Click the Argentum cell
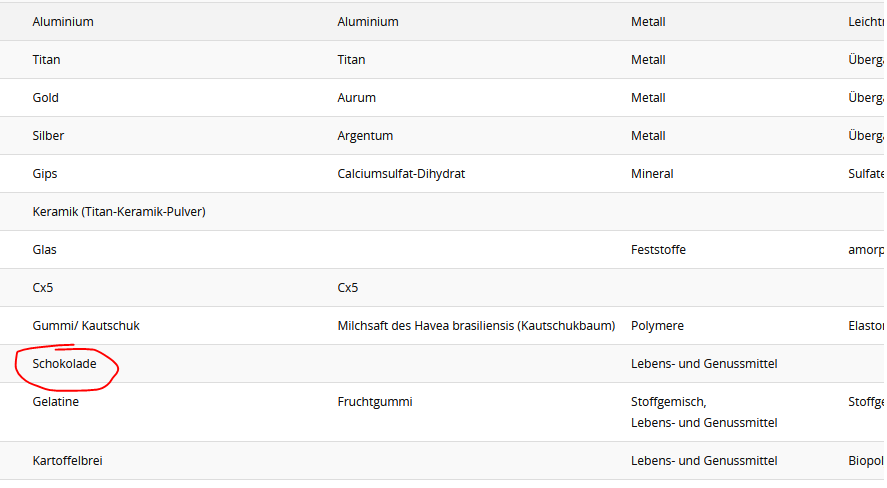 click(365, 136)
